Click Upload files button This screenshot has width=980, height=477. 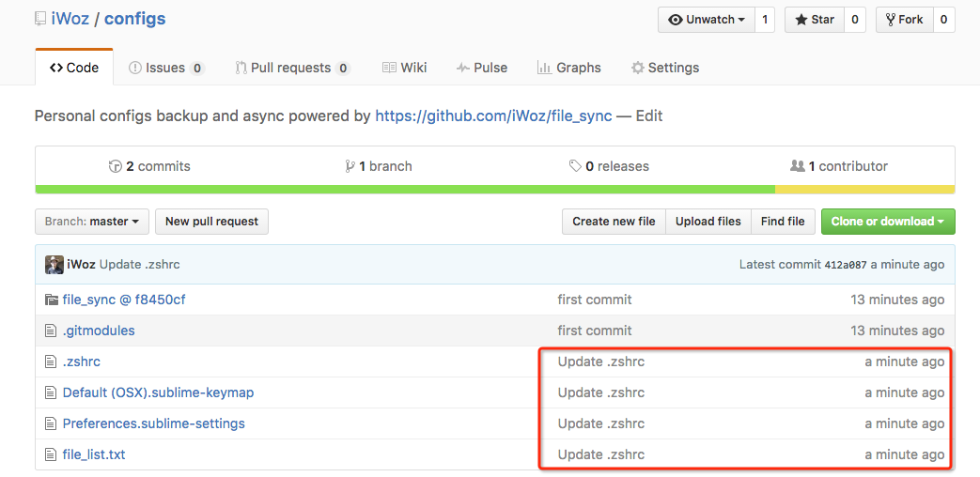[x=708, y=222]
